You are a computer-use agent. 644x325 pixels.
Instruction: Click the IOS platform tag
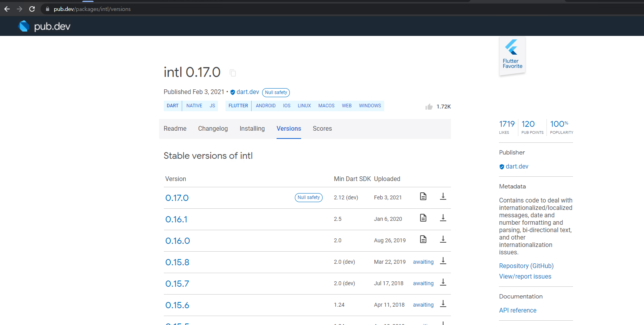click(287, 106)
